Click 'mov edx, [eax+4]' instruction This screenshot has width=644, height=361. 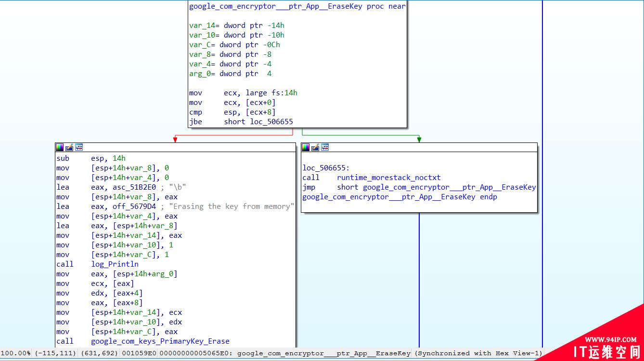(x=100, y=293)
